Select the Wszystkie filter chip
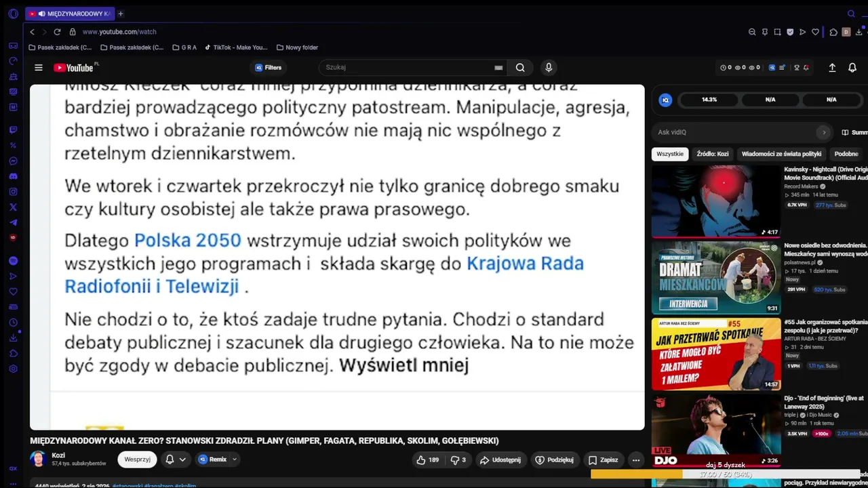The image size is (868, 488). point(670,154)
